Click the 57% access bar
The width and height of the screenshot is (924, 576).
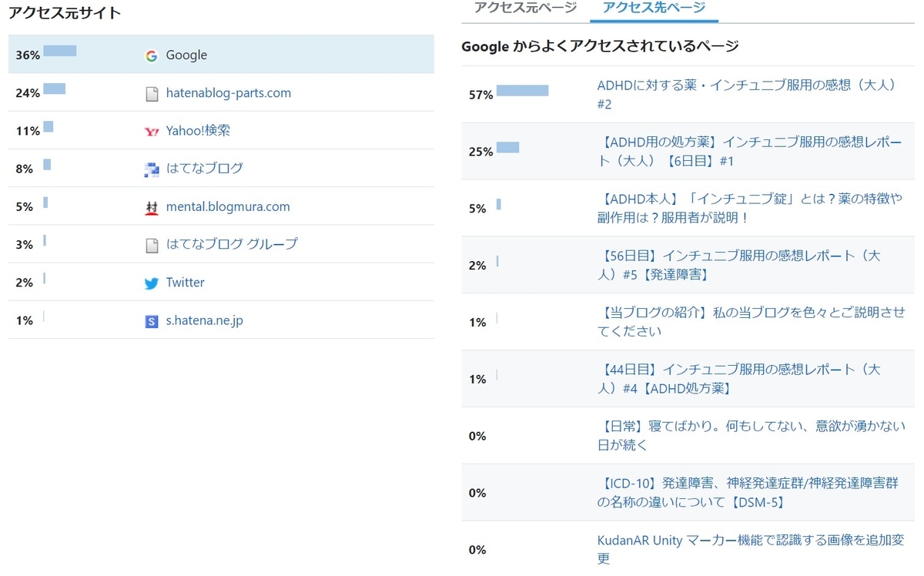tap(522, 91)
